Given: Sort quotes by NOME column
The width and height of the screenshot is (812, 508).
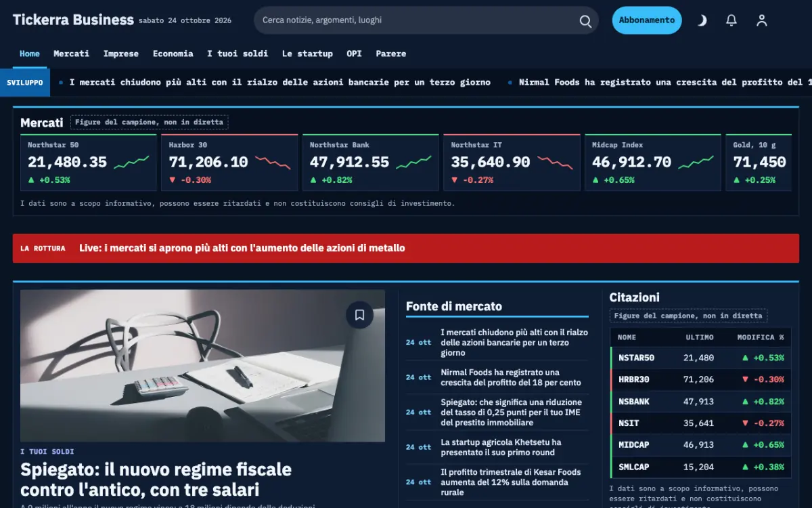Looking at the screenshot, I should pos(627,337).
